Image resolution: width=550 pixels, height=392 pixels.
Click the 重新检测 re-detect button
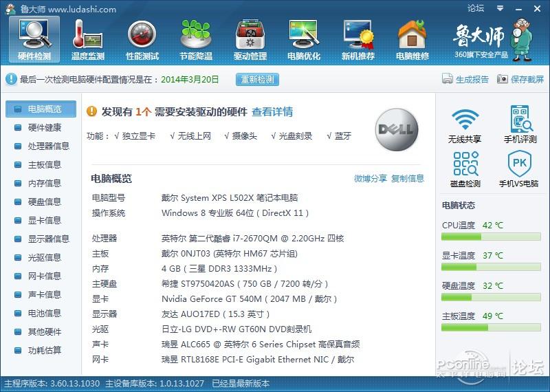pyautogui.click(x=257, y=79)
